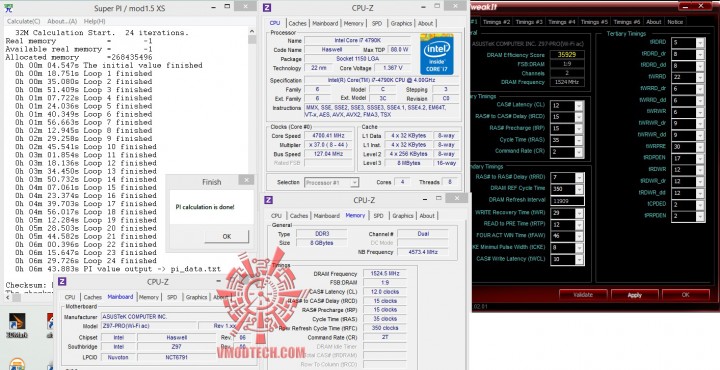Expand tWRPRE tertiary timing dropdown
Viewport: 720px width, 370px height.
coord(700,147)
